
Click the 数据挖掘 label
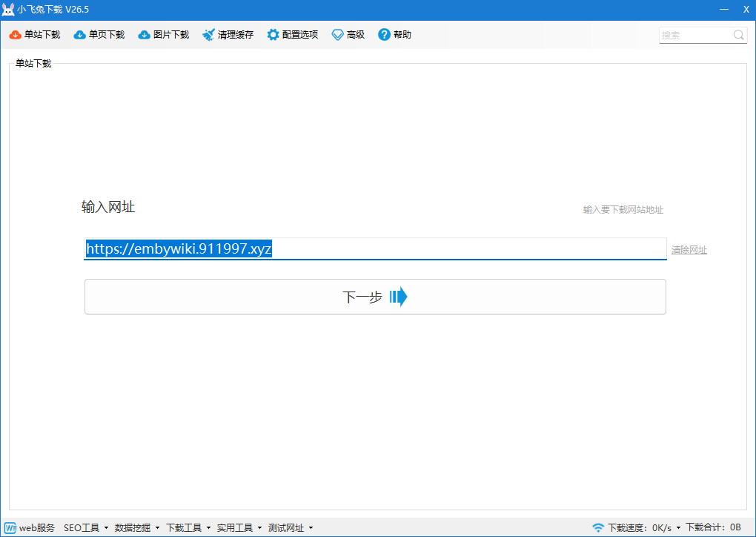133,528
